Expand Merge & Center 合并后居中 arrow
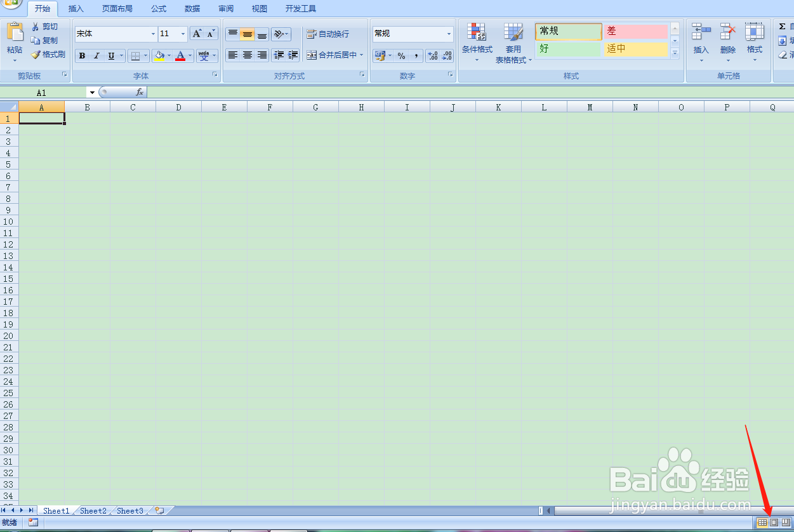Screen dimensions: 794x532 [362, 55]
